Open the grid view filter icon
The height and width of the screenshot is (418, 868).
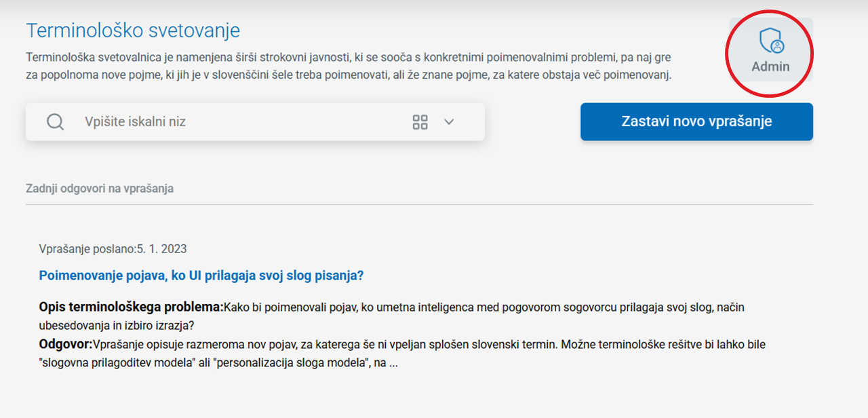(420, 122)
